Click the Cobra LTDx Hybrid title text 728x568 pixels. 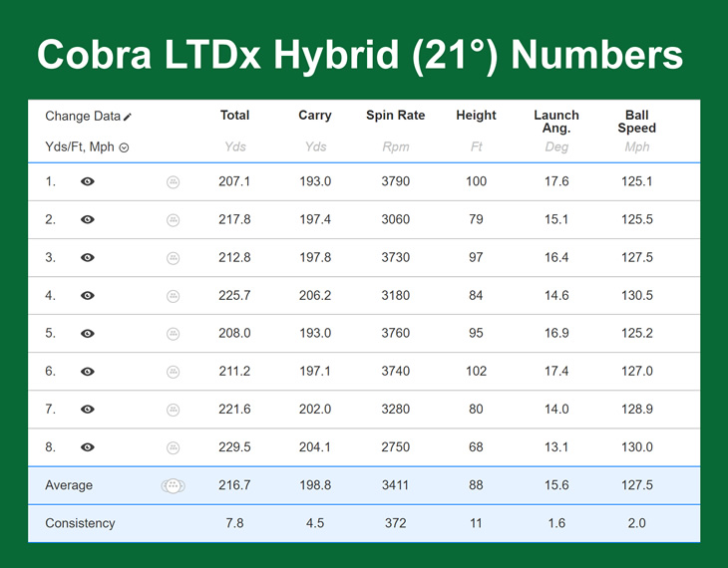click(x=360, y=54)
